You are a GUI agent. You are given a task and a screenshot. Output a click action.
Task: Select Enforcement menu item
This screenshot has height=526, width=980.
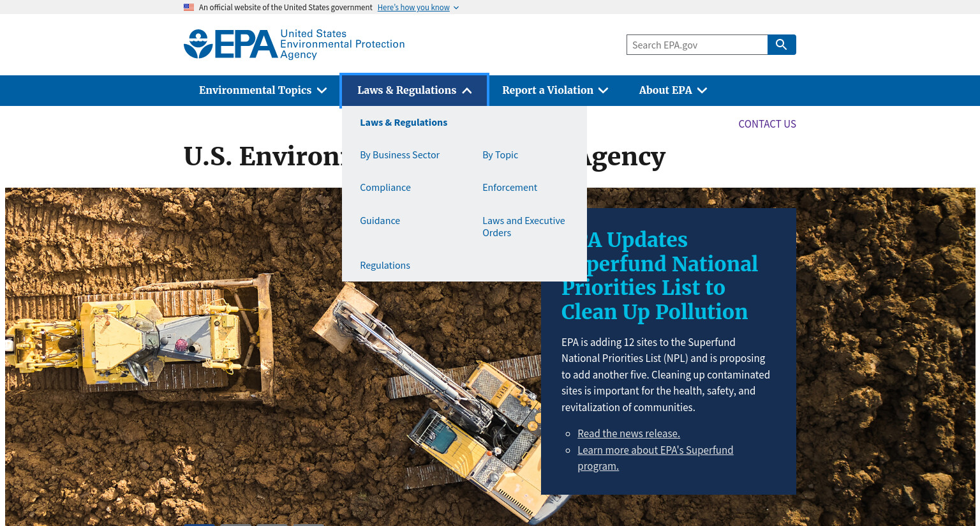[x=510, y=188]
